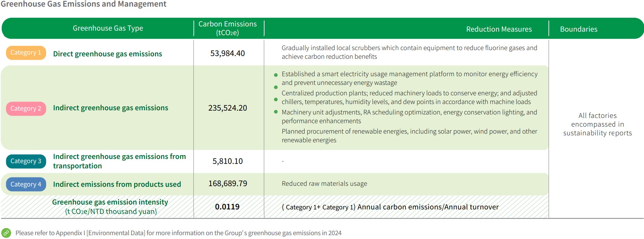The height and width of the screenshot is (239, 644).
Task: Click the blue Category 4 badge
Action: pos(26,184)
